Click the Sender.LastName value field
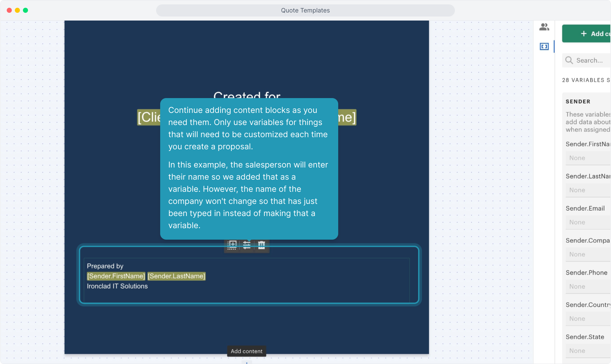This screenshot has height=364, width=611. [588, 190]
